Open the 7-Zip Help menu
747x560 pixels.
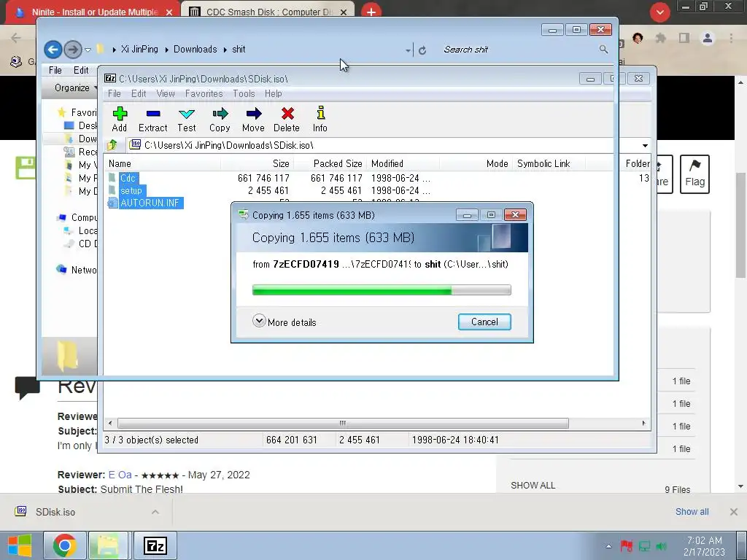[274, 94]
